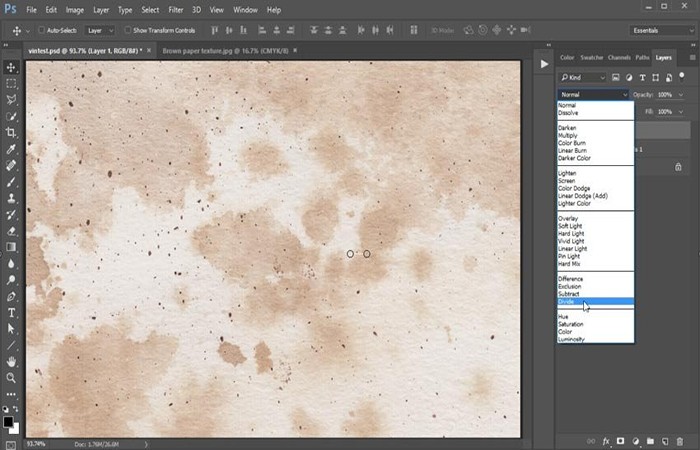Select the Eyedropper tool
Image resolution: width=700 pixels, height=450 pixels.
(x=11, y=149)
